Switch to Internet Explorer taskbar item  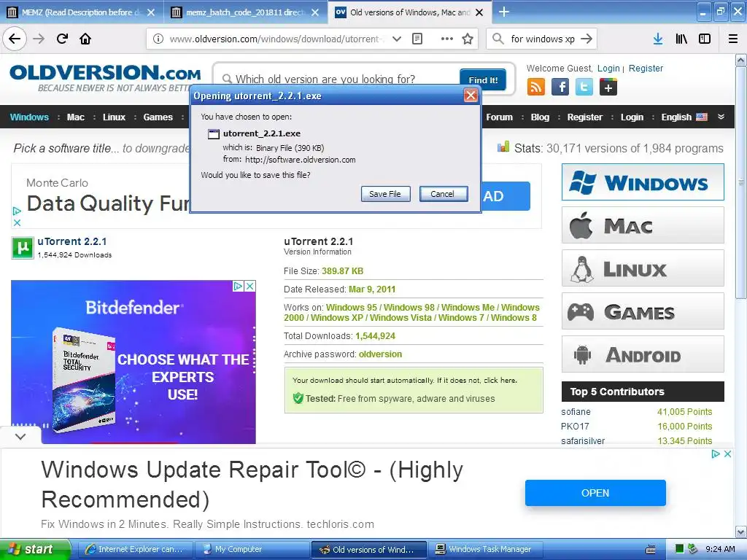pos(135,549)
